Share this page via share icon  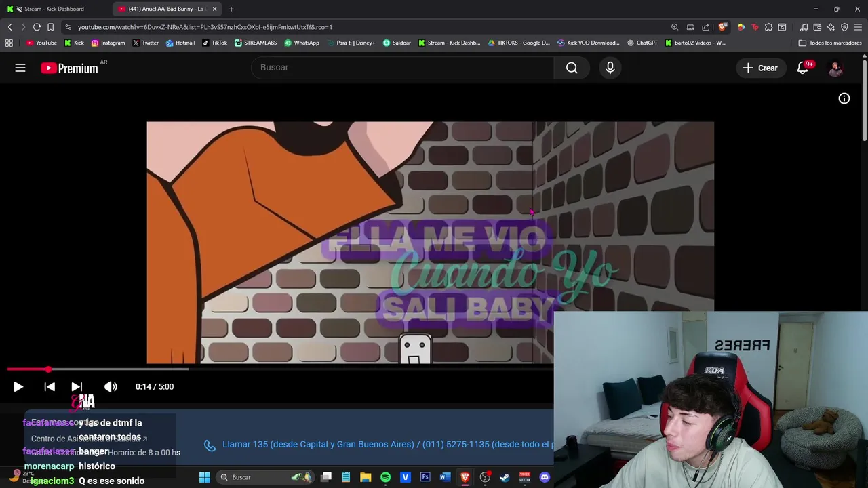(706, 27)
